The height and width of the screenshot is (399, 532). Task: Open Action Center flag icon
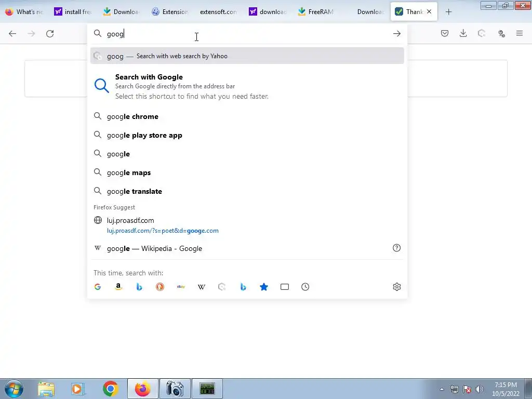tap(467, 389)
